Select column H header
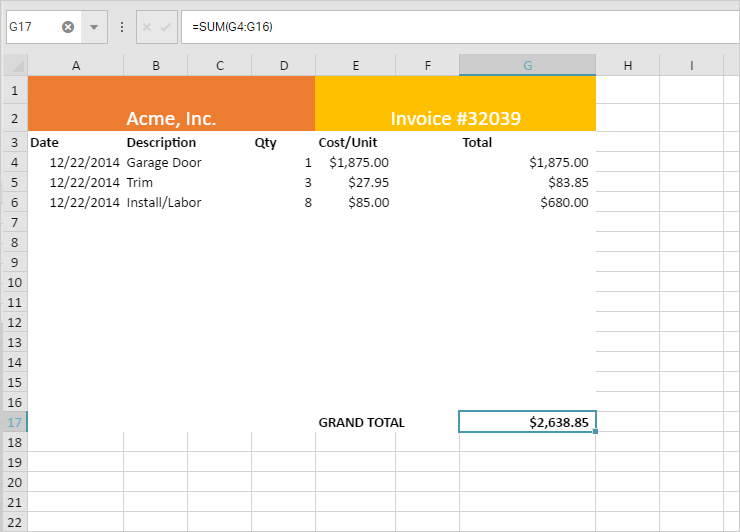 click(628, 65)
